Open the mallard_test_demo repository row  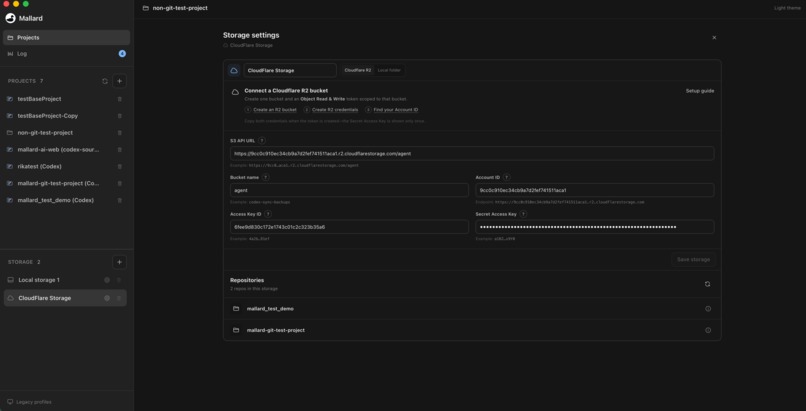coord(472,309)
